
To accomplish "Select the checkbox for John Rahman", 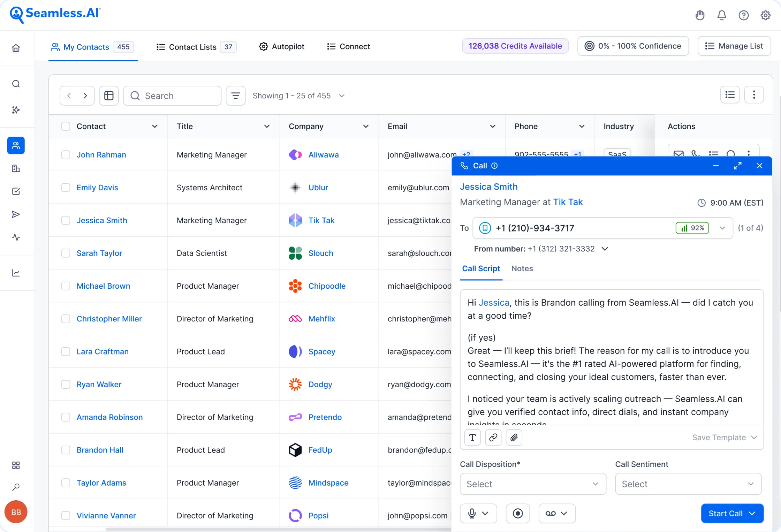I will point(66,154).
